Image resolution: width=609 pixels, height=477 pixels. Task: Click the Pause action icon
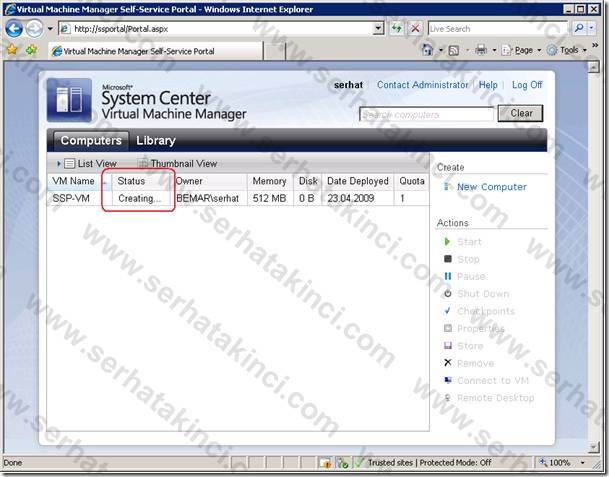[448, 276]
